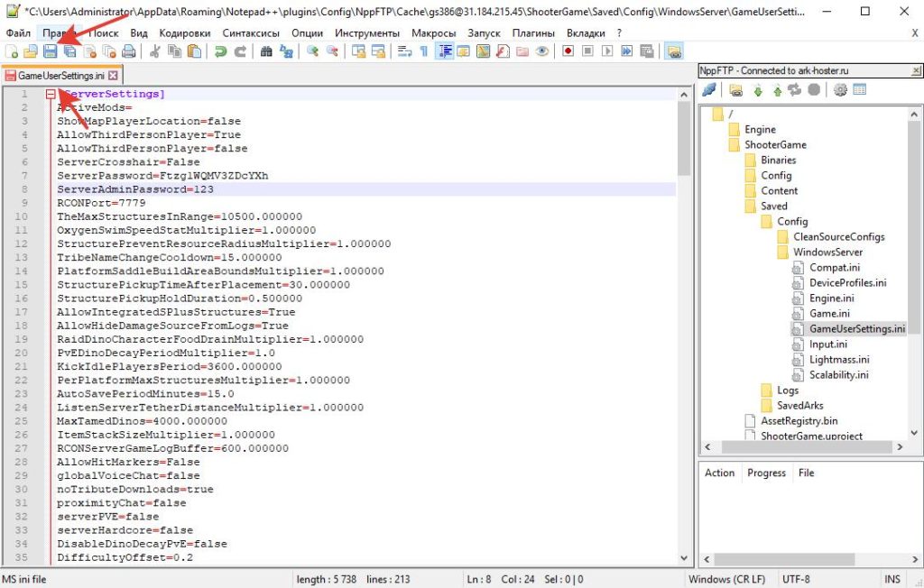The image size is (924, 588).
Task: Click the Windows (CR LF) status field
Action: (x=726, y=580)
